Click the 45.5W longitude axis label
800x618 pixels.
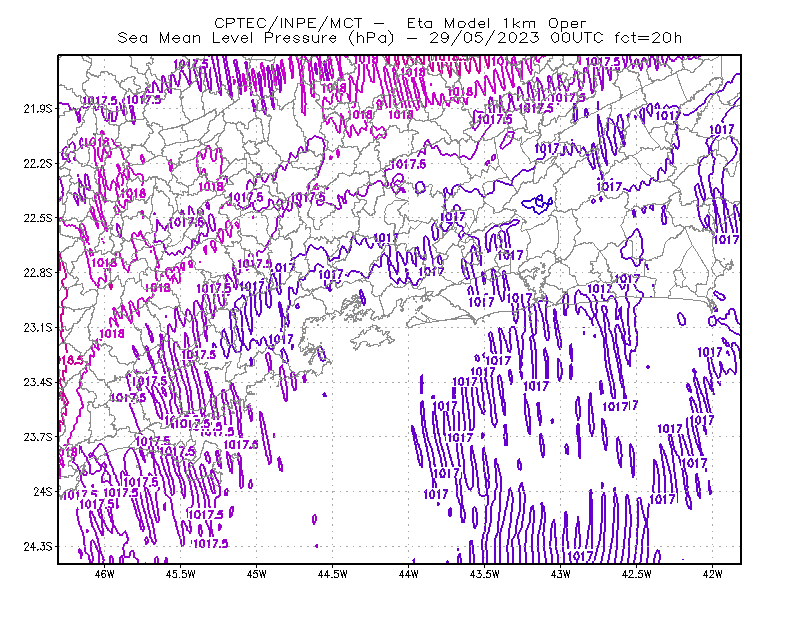click(x=181, y=574)
